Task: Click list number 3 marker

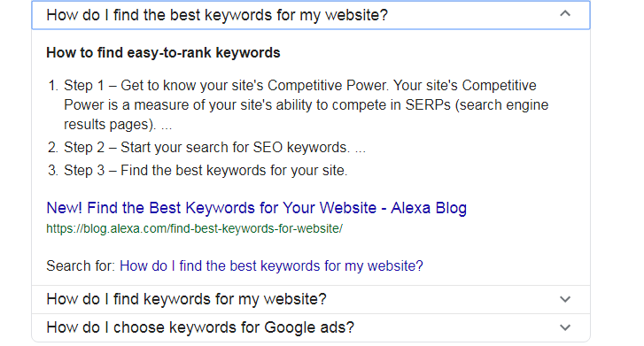Action: pyautogui.click(x=53, y=170)
